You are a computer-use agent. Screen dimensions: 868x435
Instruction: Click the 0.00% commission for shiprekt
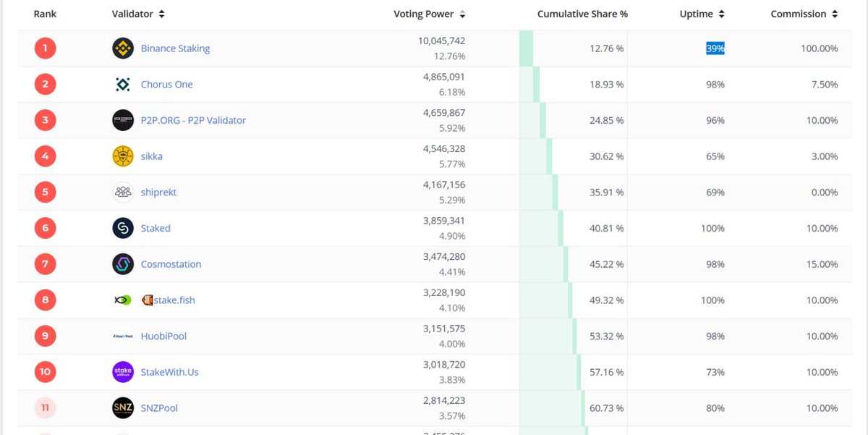tap(823, 193)
